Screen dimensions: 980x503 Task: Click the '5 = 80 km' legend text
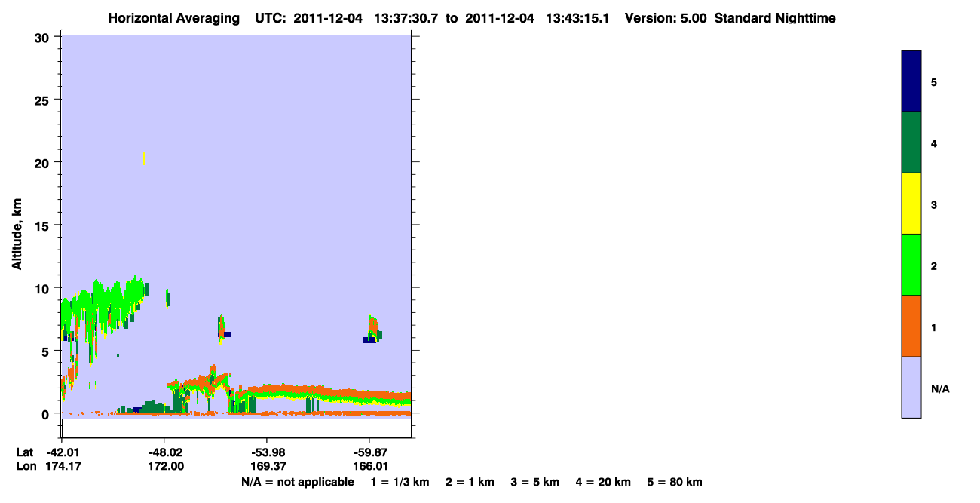[x=675, y=482]
